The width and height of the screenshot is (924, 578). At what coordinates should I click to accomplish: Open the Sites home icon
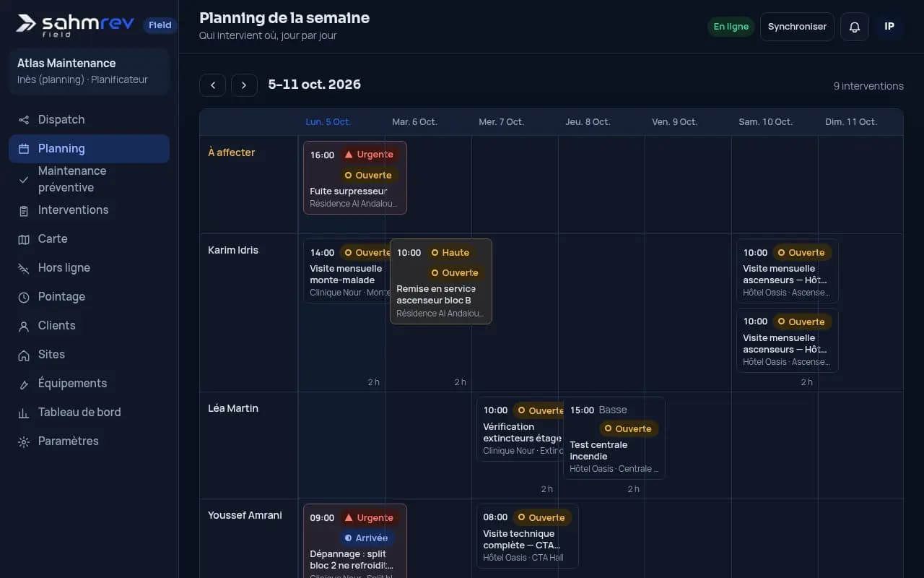24,355
